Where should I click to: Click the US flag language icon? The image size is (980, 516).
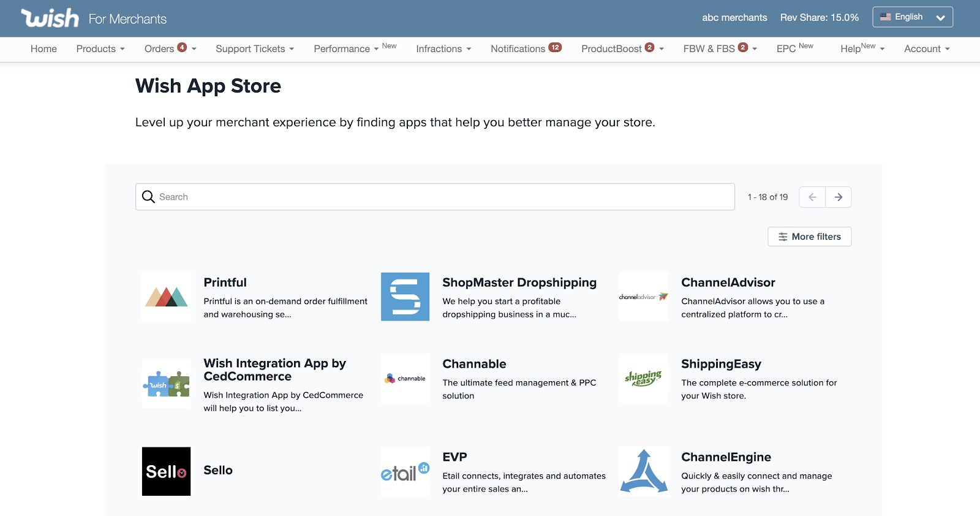tap(886, 17)
